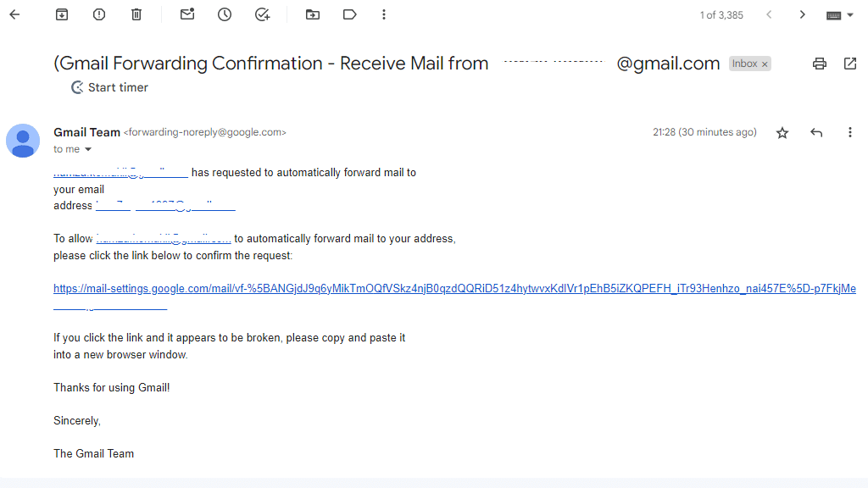Image resolution: width=868 pixels, height=488 pixels.
Task: Delete this email with trash icon
Action: click(x=136, y=14)
